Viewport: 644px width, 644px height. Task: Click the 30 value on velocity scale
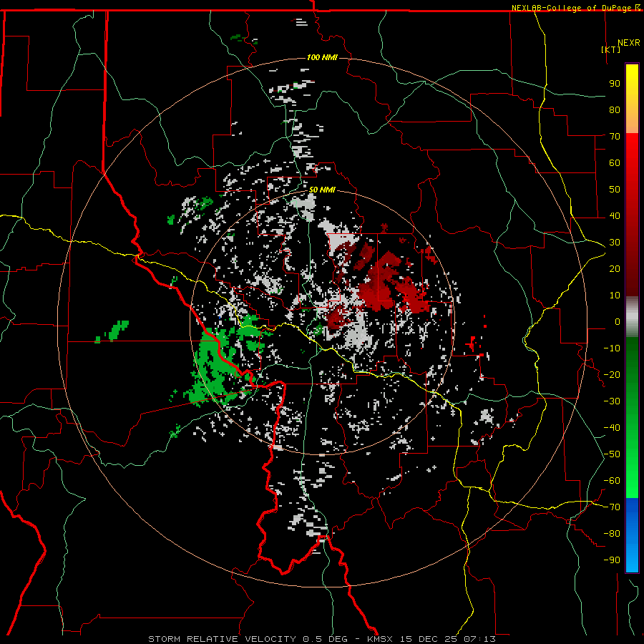(615, 243)
